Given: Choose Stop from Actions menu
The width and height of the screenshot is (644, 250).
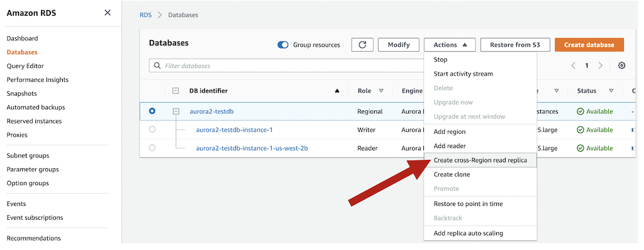Looking at the screenshot, I should click(480, 60).
